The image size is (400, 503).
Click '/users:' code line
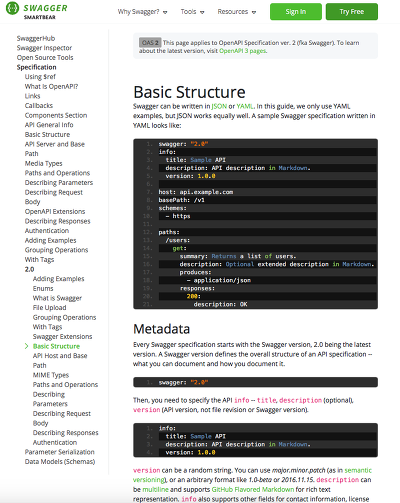pos(178,240)
